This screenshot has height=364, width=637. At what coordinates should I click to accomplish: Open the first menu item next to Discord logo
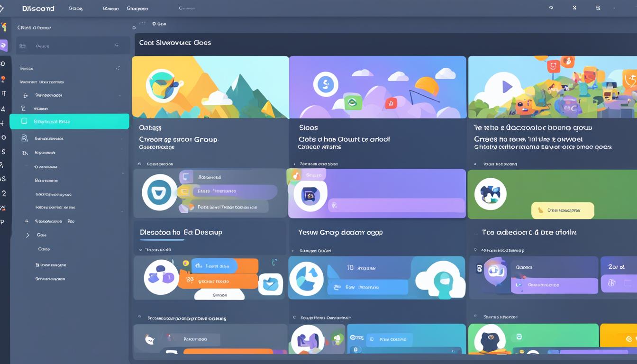pyautogui.click(x=75, y=9)
